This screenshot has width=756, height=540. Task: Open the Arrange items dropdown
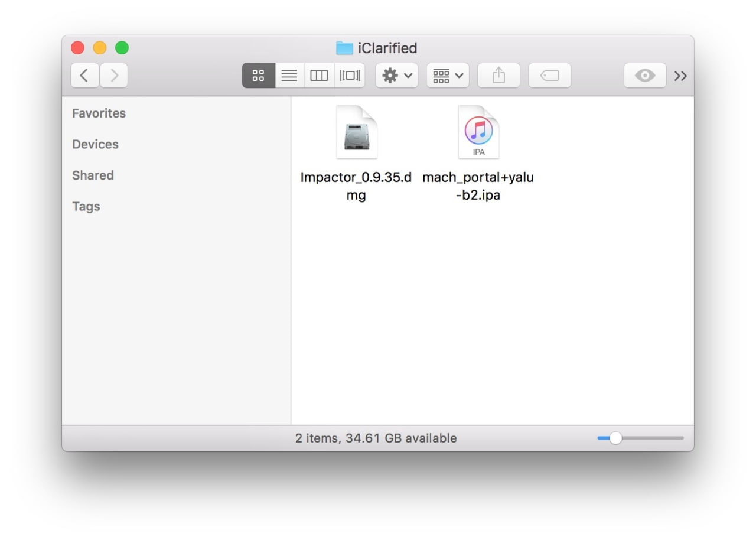click(x=448, y=76)
